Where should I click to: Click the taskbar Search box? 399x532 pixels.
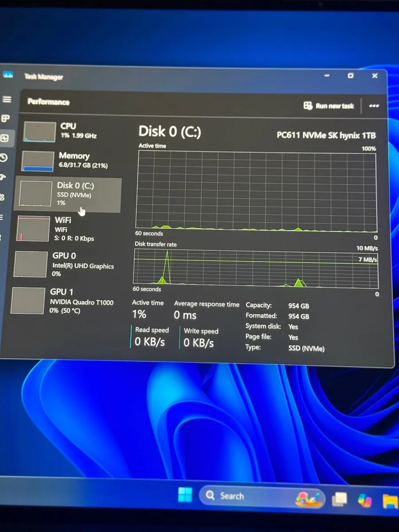(263, 496)
